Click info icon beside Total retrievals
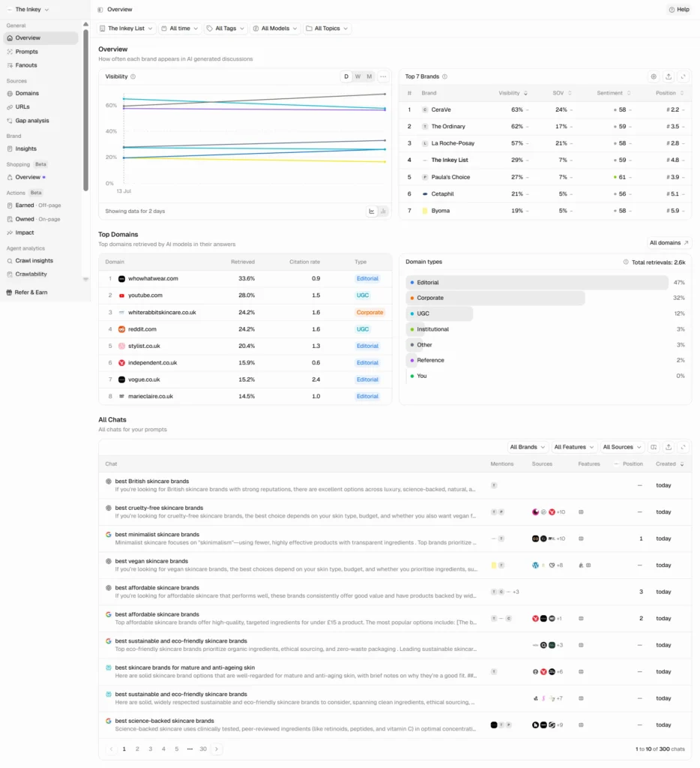 [x=626, y=262]
